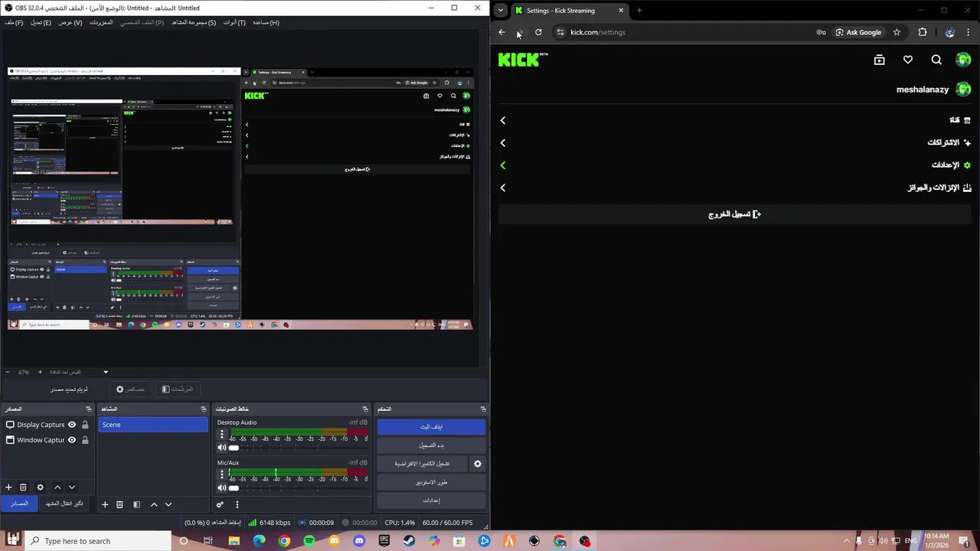Reload the Kick settings page
The image size is (980, 551).
coord(538,32)
